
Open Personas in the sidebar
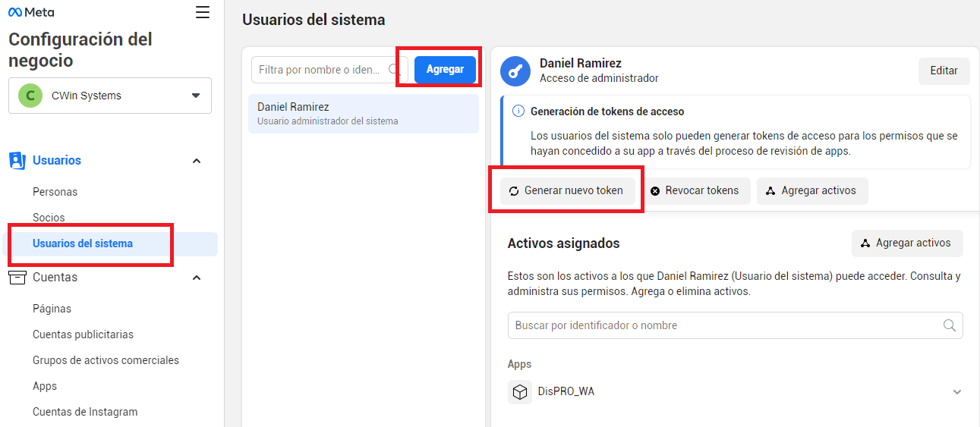point(55,192)
